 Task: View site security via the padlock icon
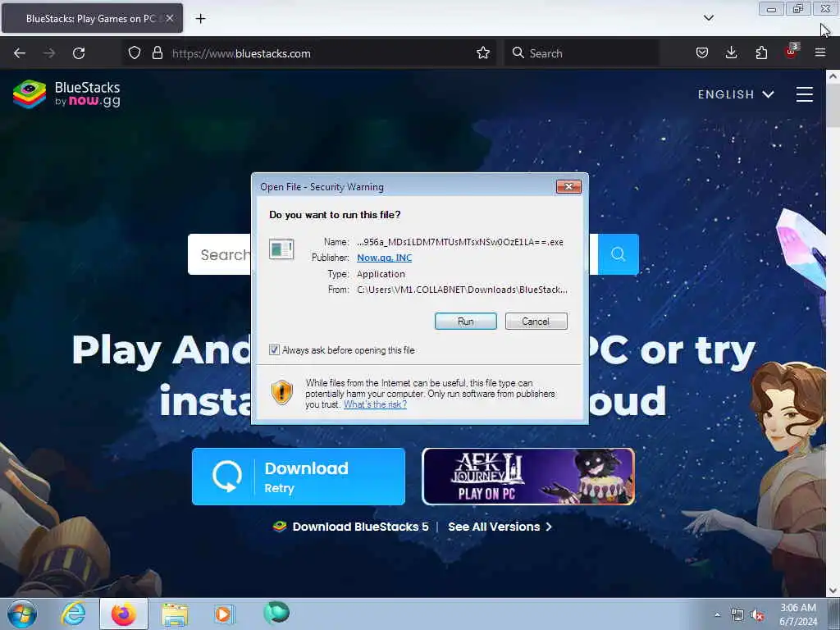(157, 53)
